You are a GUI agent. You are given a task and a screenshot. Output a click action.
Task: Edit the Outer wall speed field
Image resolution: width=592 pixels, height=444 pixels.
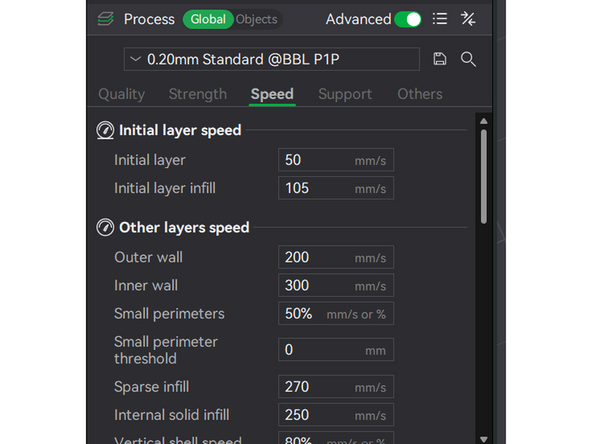[x=336, y=257]
